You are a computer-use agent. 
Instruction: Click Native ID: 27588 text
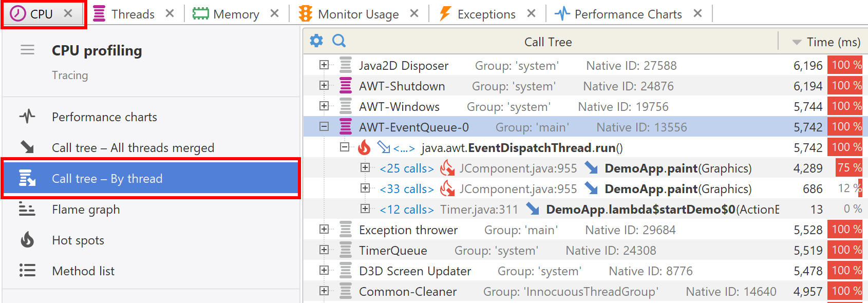click(631, 66)
